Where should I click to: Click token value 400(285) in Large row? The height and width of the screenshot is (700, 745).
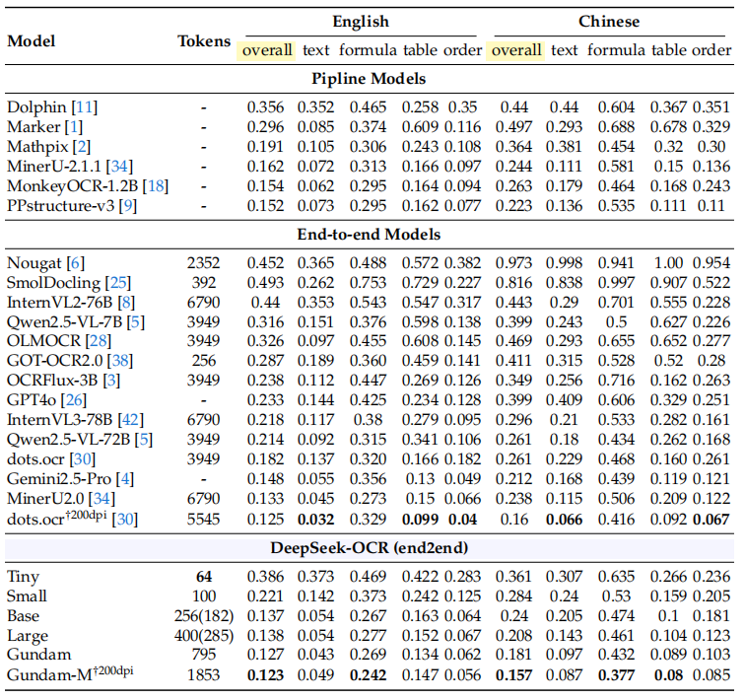(x=204, y=635)
